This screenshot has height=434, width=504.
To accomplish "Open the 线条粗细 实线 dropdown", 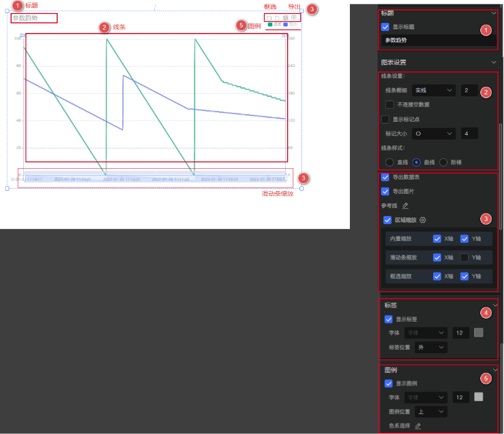I will click(x=434, y=90).
